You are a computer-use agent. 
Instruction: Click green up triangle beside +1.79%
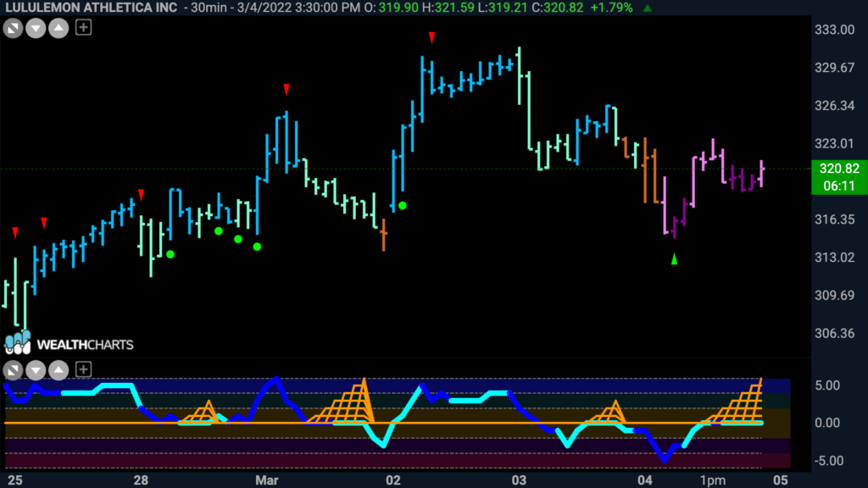click(647, 8)
